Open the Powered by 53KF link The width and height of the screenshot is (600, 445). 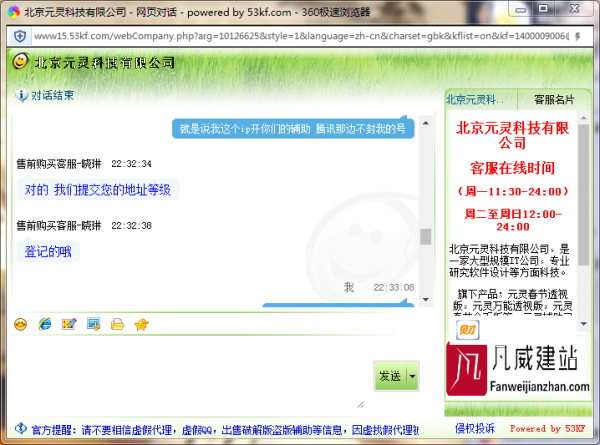pyautogui.click(x=548, y=429)
